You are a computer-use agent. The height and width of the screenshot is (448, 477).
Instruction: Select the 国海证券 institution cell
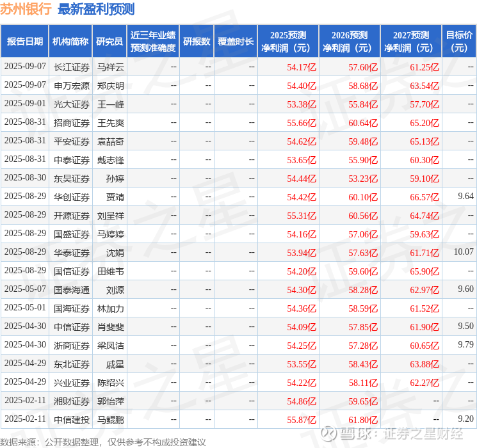tap(72, 308)
